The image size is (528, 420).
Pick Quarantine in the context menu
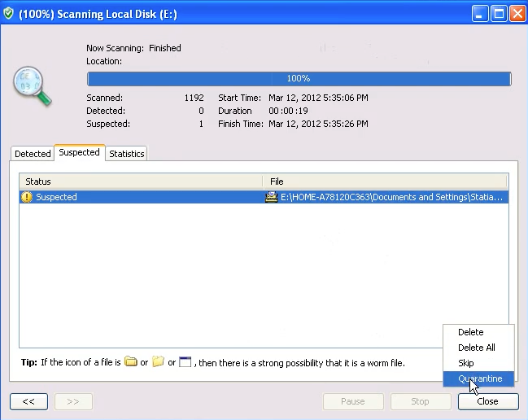(x=479, y=378)
